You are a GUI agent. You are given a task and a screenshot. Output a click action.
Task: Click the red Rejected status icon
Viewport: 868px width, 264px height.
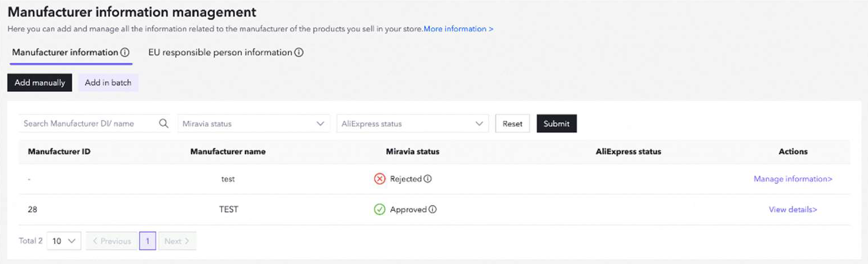pyautogui.click(x=379, y=179)
